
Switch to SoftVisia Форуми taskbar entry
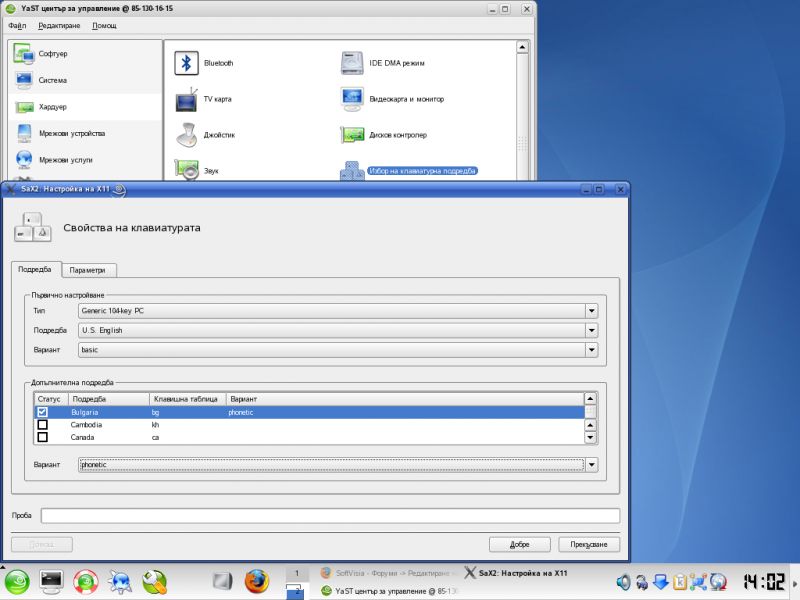[389, 573]
